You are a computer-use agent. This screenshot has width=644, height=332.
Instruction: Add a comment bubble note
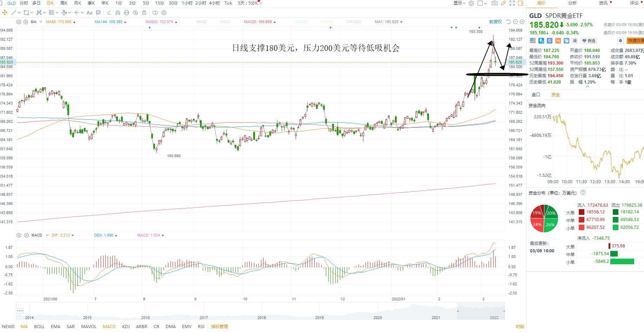point(98,13)
